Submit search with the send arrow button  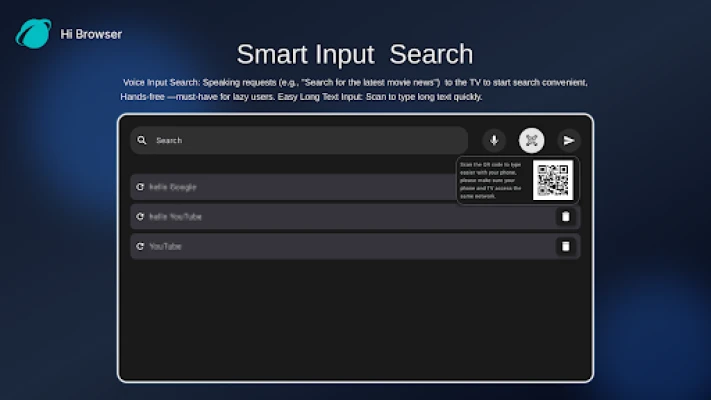coord(568,141)
